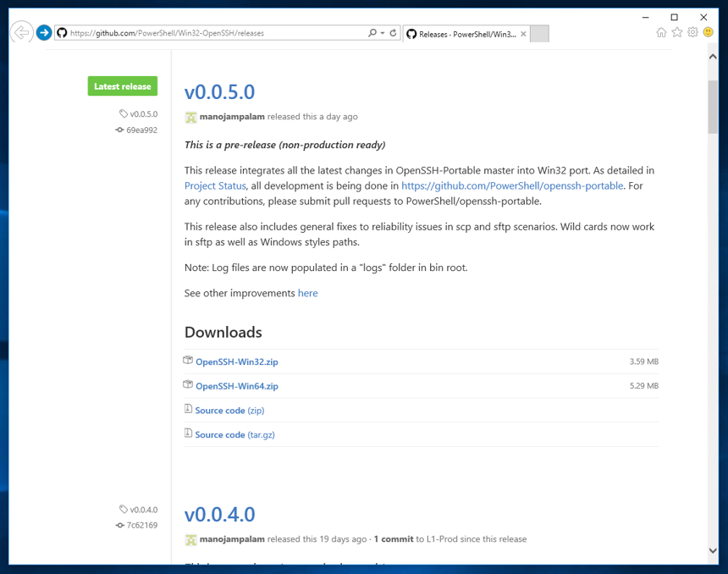Viewport: 728px width, 574px height.
Task: Click the smiley feedback icon
Action: (x=708, y=32)
